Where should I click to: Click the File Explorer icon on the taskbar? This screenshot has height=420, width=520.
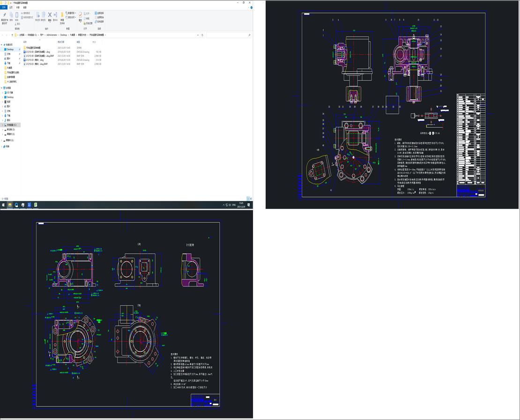[10, 205]
